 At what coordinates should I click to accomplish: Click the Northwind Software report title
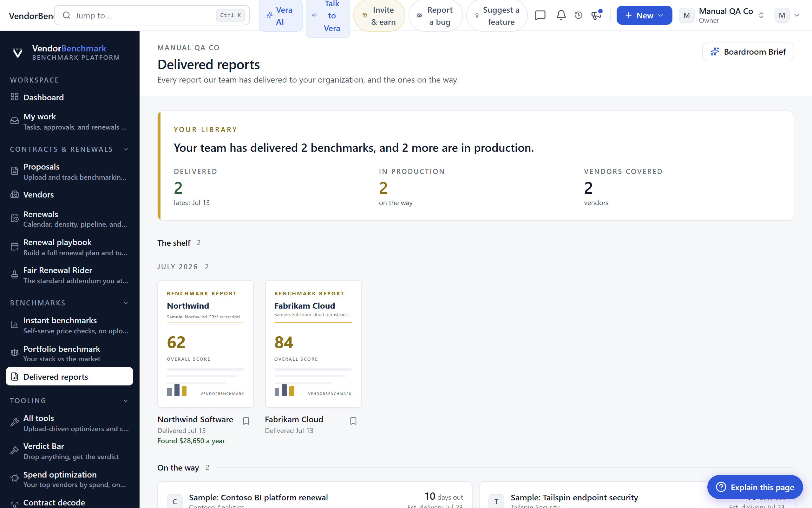[x=195, y=420]
